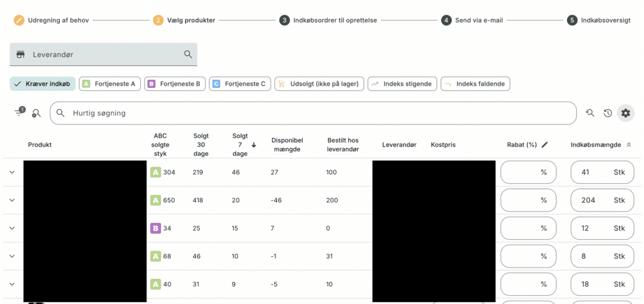Open the history clock icon
The width and height of the screenshot is (644, 304).
click(x=608, y=113)
